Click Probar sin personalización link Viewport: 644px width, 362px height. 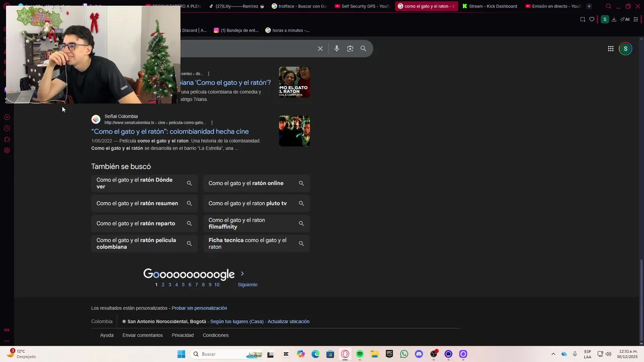coord(199,308)
